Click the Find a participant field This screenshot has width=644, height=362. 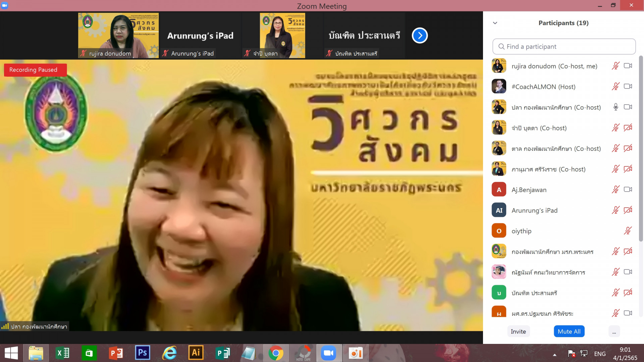click(563, 47)
